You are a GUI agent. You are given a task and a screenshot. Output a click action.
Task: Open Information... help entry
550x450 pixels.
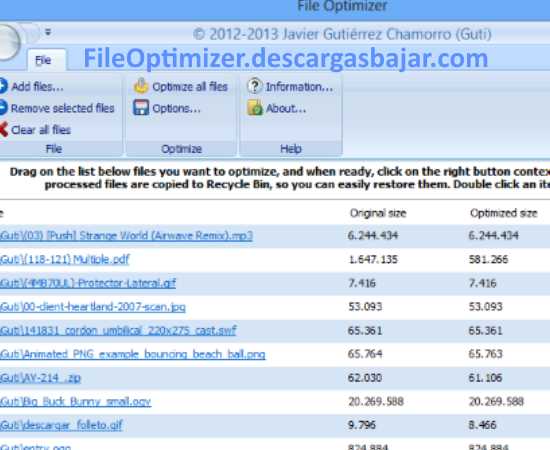click(x=299, y=87)
